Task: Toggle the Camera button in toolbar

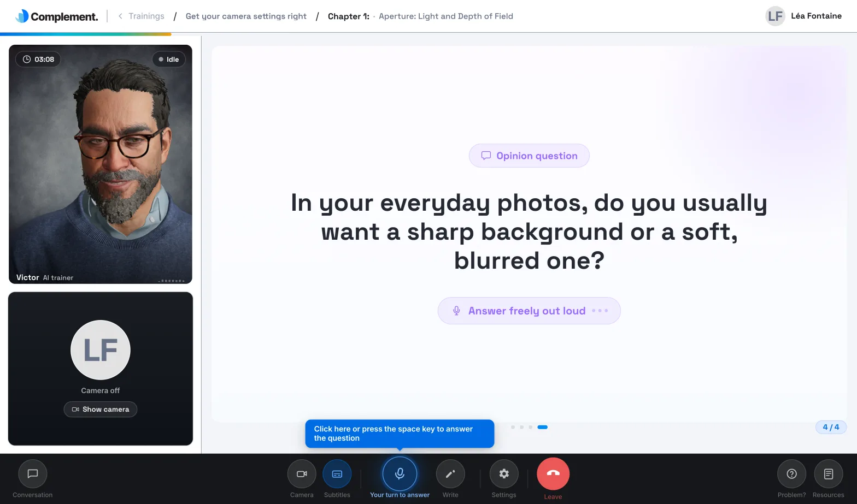Action: tap(302, 474)
